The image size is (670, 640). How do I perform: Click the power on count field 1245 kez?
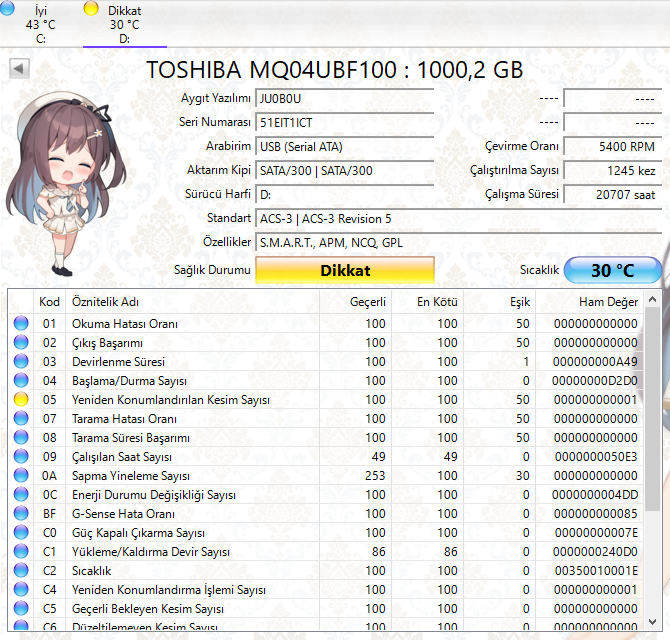[613, 170]
